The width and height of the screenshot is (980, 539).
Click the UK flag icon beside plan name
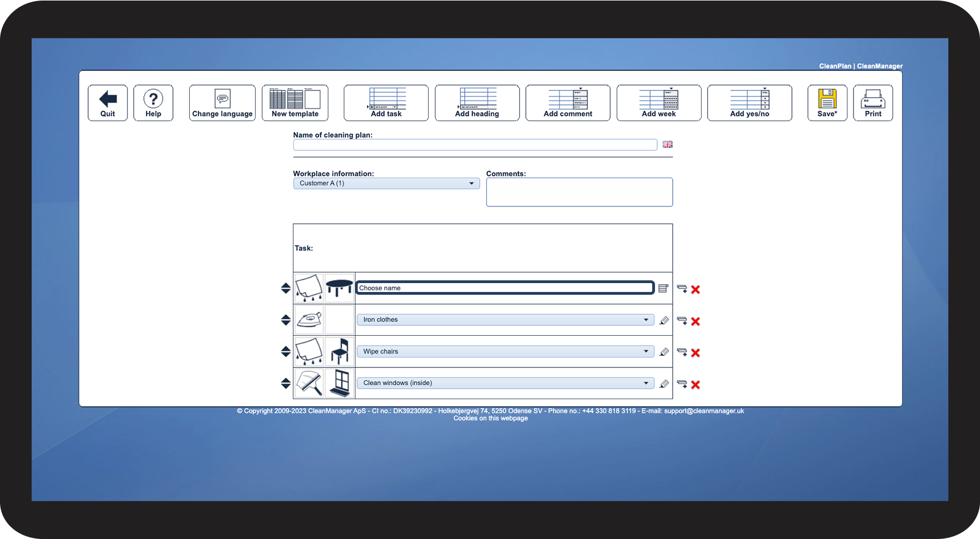[668, 144]
